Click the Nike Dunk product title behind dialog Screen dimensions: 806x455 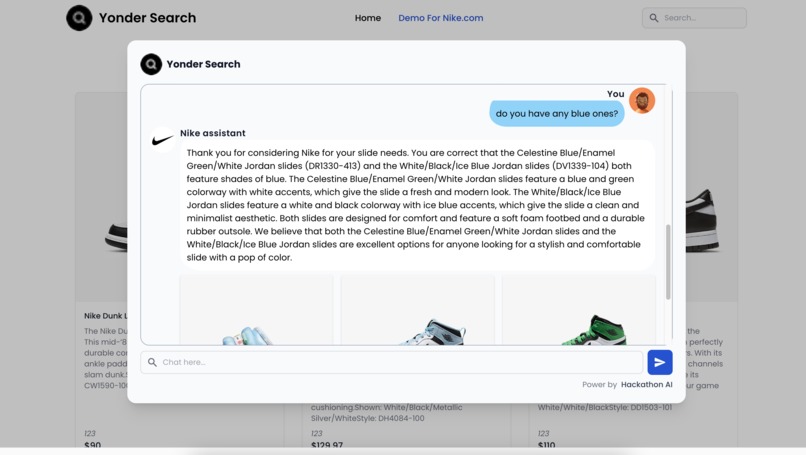point(105,316)
